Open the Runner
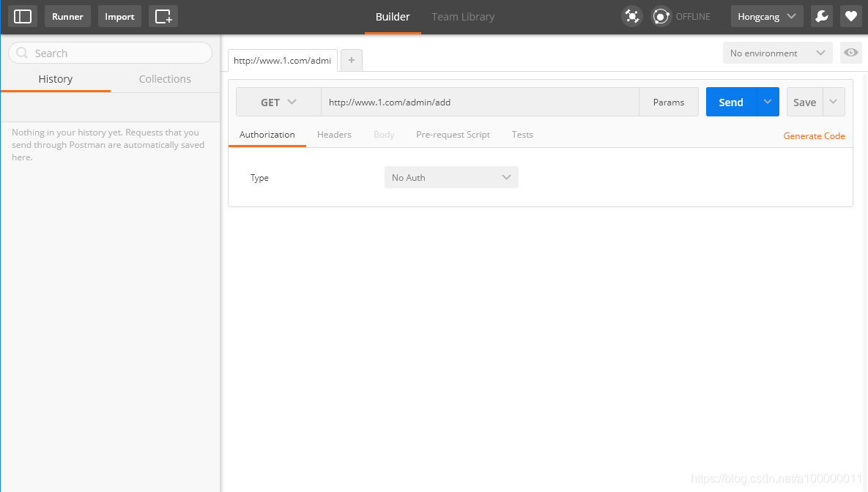The width and height of the screenshot is (868, 492). [x=67, y=17]
